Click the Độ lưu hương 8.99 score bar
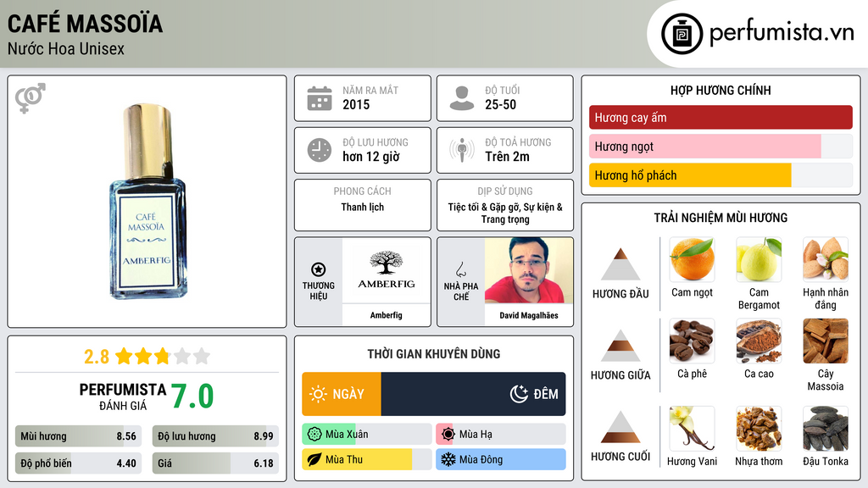 (215, 436)
